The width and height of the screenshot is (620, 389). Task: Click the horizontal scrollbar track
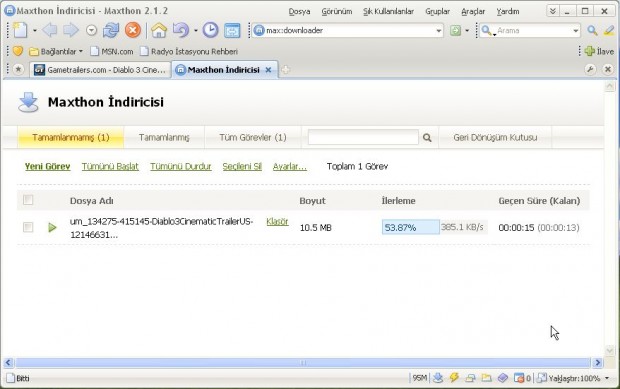(303, 363)
